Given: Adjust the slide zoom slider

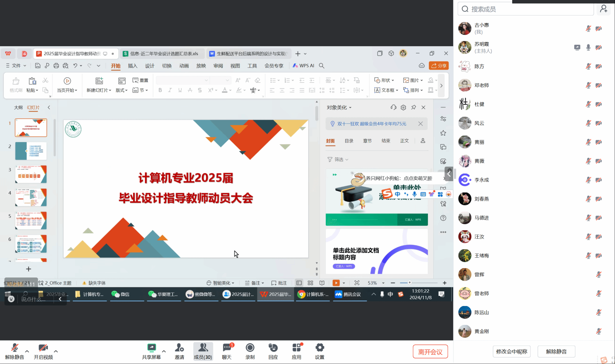Looking at the screenshot, I should coord(410,283).
